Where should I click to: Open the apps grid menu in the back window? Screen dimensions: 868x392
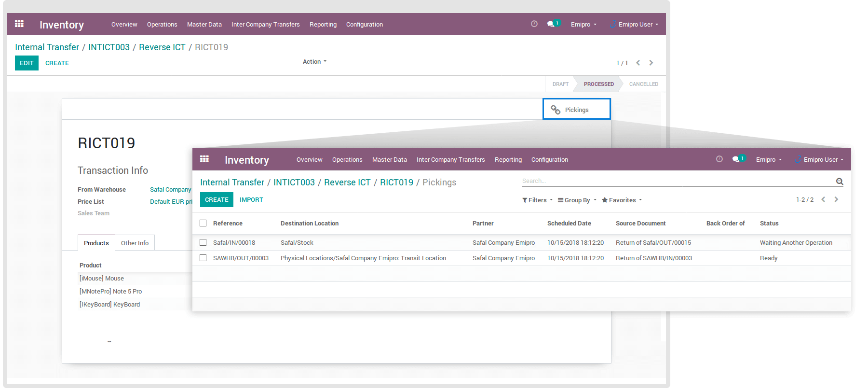pos(19,24)
